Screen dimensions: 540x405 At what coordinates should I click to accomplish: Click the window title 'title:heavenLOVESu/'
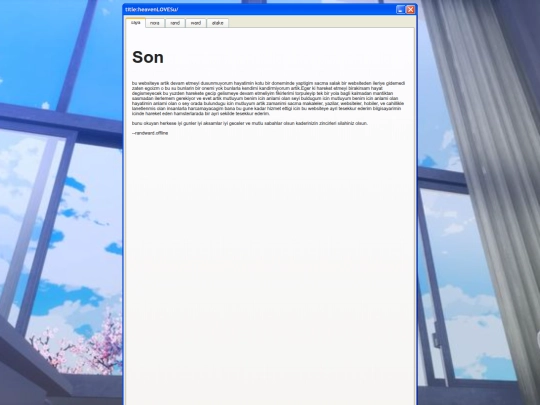click(152, 10)
